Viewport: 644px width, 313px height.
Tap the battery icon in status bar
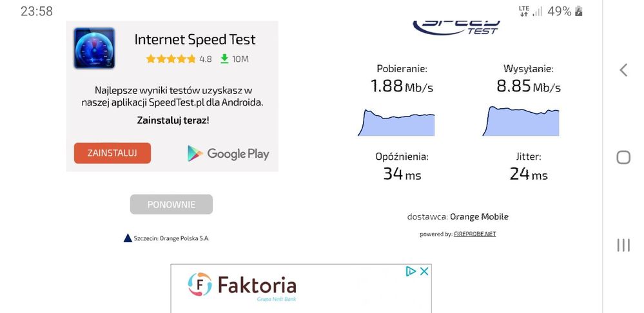point(579,11)
